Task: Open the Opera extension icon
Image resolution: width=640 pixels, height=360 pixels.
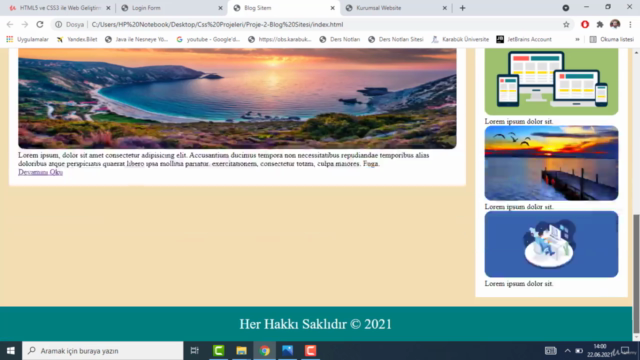Action: click(585, 24)
